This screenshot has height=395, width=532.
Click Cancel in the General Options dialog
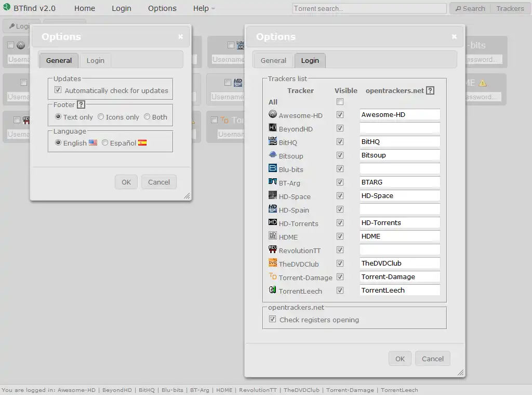point(159,182)
